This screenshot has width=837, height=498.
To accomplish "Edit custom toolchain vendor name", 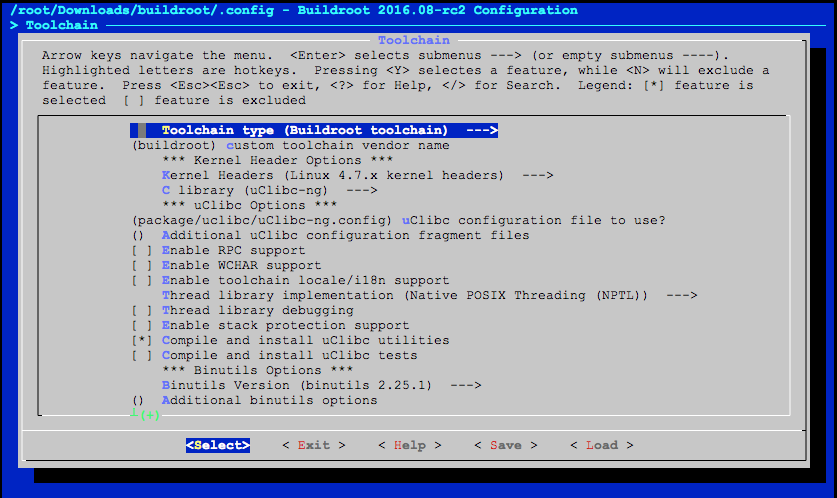I will point(290,146).
